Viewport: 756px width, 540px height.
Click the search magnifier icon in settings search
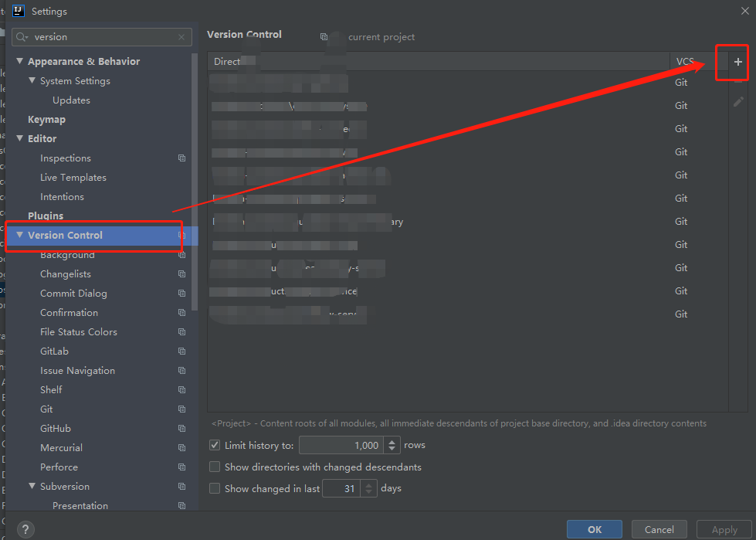(x=20, y=37)
